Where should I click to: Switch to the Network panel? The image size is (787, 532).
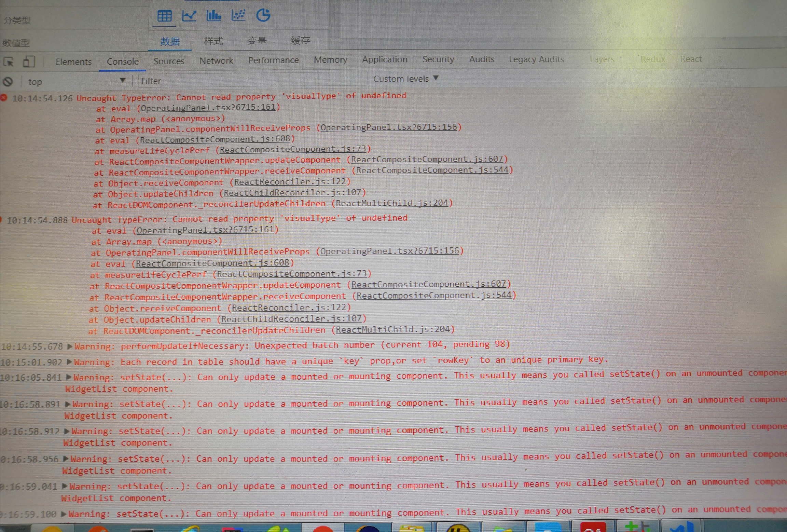pos(216,61)
